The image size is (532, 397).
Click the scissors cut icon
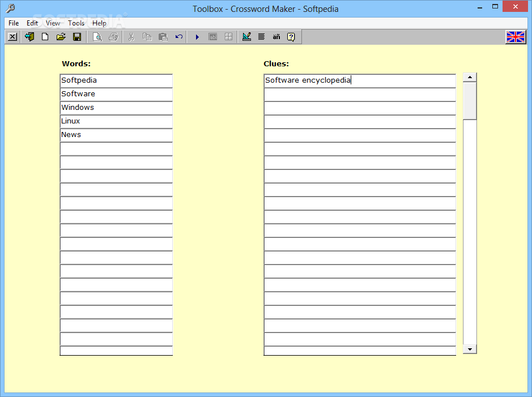pos(131,37)
